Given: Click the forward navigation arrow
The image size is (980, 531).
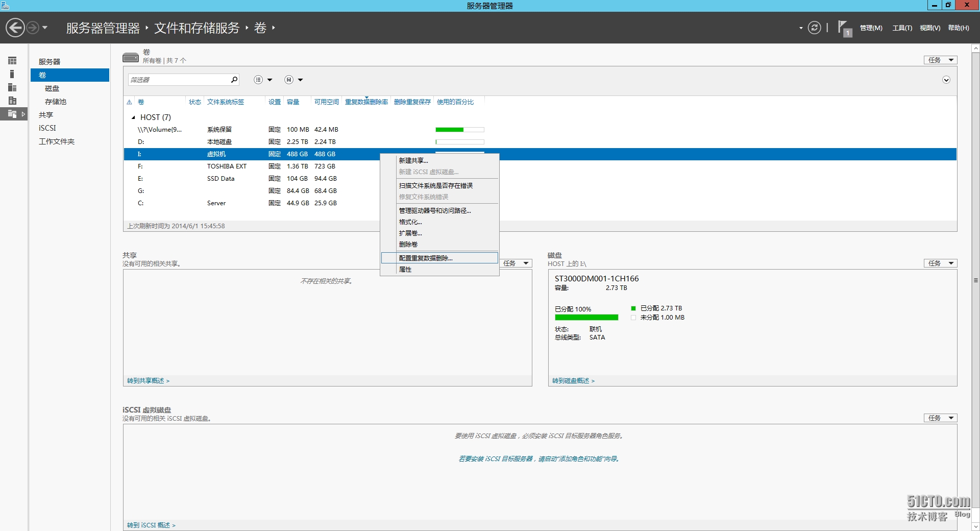Looking at the screenshot, I should [33, 28].
